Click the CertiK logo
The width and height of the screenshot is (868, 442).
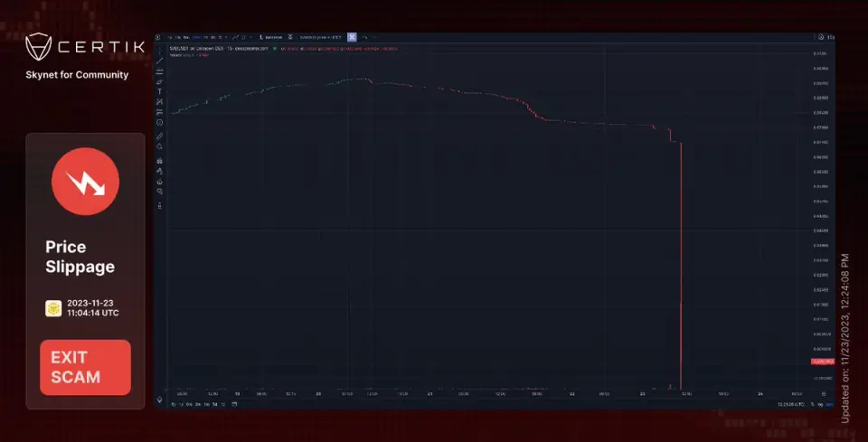pyautogui.click(x=85, y=46)
